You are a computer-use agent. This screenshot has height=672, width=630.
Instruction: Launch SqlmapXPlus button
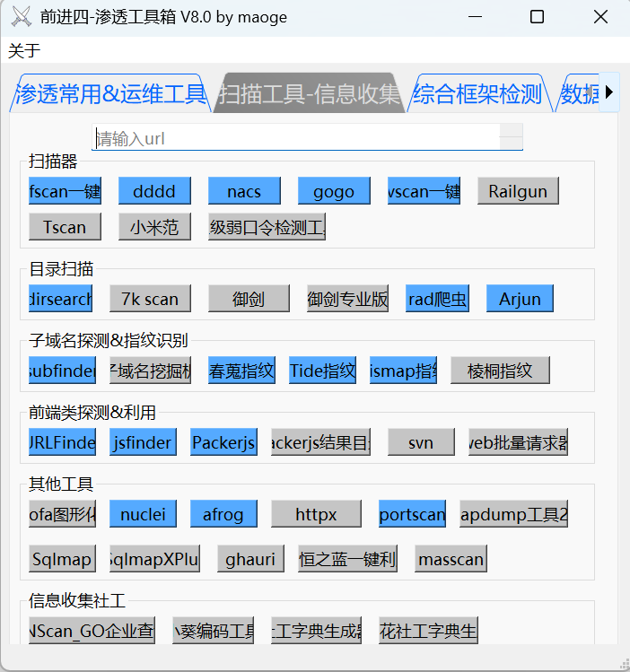[154, 558]
